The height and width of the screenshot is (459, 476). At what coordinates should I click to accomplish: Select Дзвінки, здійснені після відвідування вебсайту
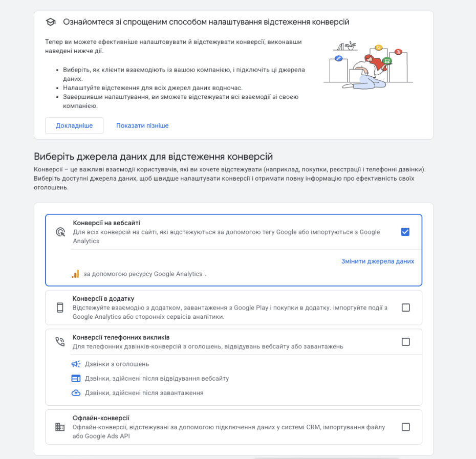click(x=157, y=378)
